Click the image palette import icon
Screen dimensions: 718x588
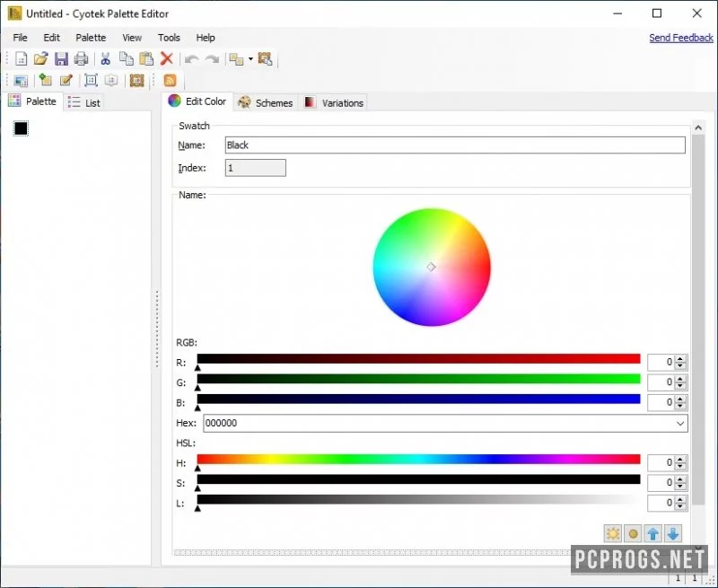(21, 81)
